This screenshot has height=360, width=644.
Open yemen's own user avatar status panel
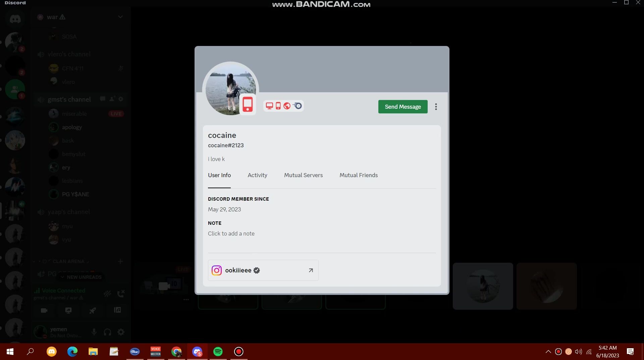tap(40, 332)
